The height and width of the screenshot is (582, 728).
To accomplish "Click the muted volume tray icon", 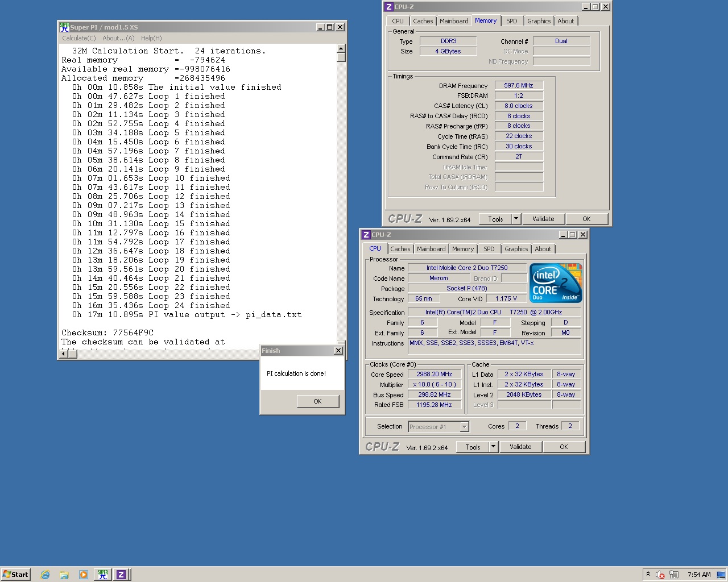I will [660, 575].
